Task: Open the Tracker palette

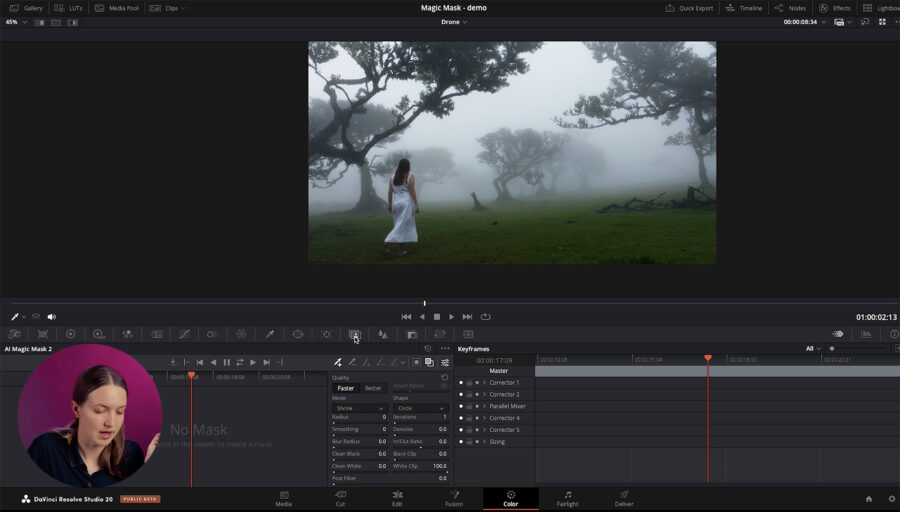Action: pos(326,334)
